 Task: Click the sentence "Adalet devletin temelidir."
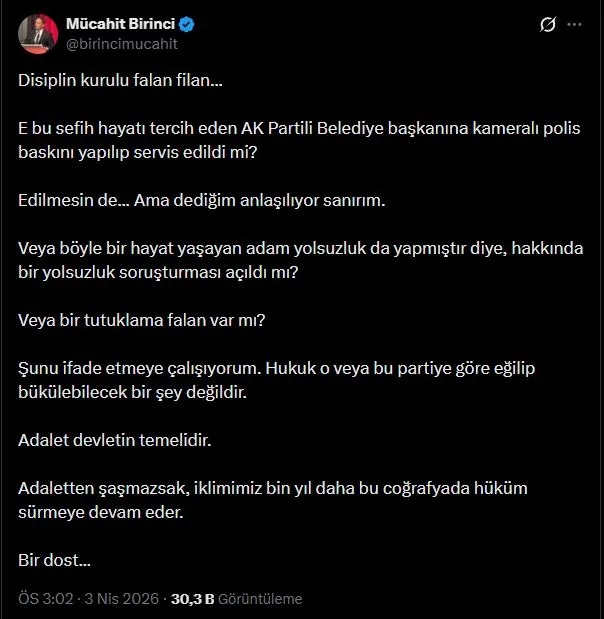116,439
